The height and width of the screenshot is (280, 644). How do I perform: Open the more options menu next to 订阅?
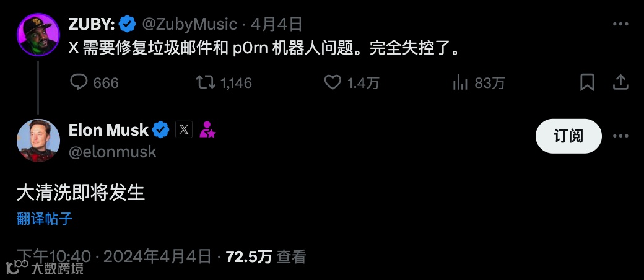point(620,136)
